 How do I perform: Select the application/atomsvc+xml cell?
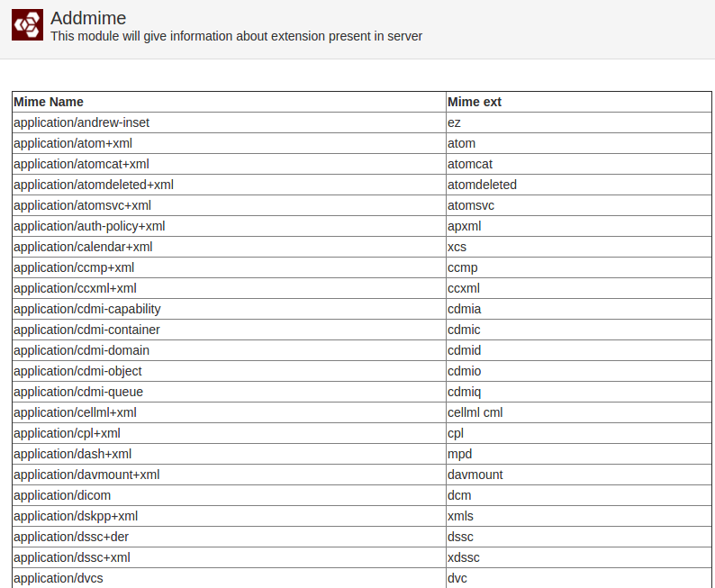229,205
